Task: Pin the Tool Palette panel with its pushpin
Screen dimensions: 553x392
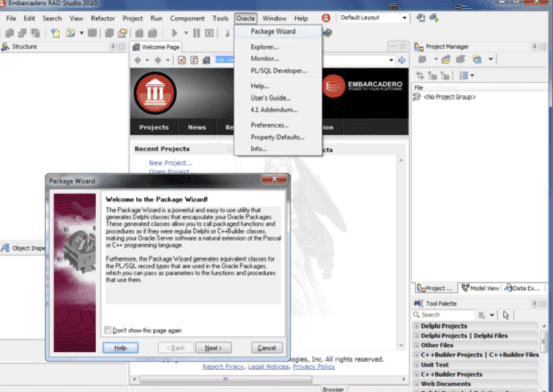Action: pyautogui.click(x=535, y=303)
